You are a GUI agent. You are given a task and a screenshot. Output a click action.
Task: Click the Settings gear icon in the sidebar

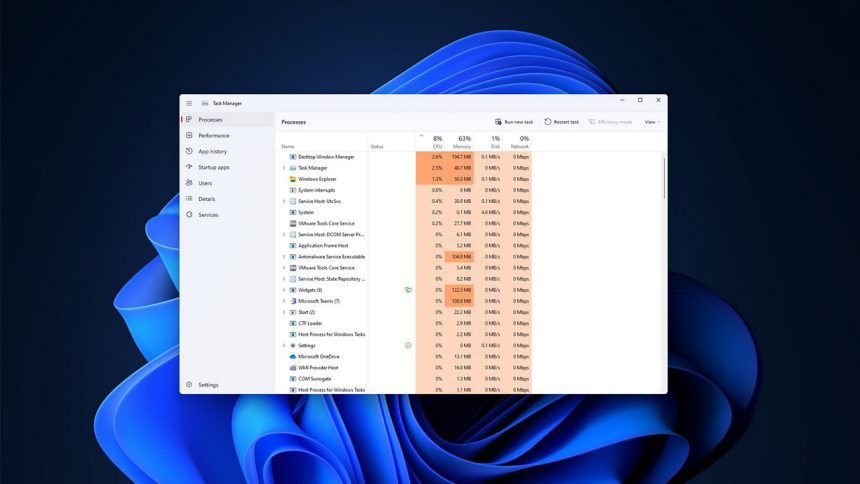(x=189, y=385)
